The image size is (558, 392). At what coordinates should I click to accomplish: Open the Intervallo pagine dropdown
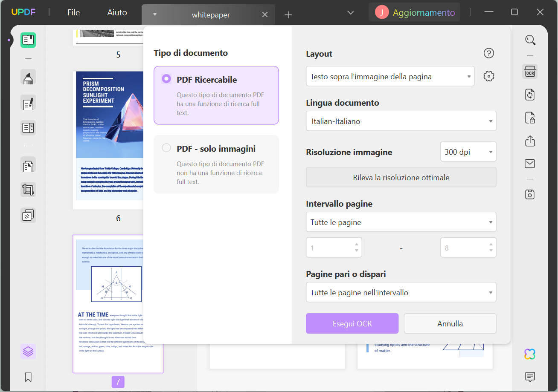pos(401,222)
